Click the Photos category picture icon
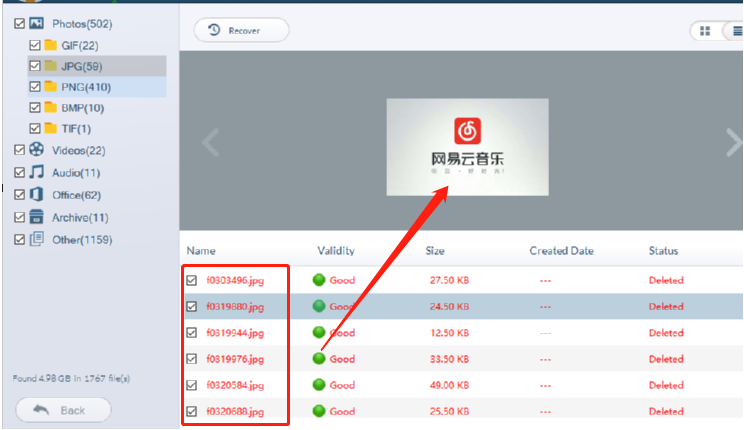 37,23
